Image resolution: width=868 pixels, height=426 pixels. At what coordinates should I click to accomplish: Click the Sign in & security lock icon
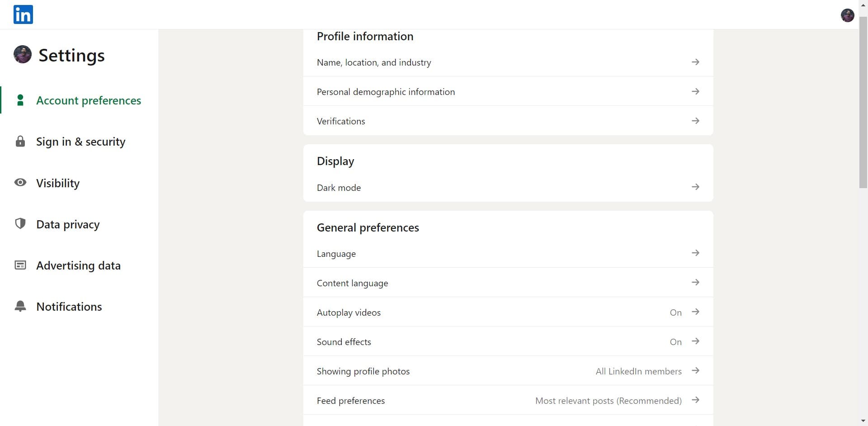tap(20, 141)
